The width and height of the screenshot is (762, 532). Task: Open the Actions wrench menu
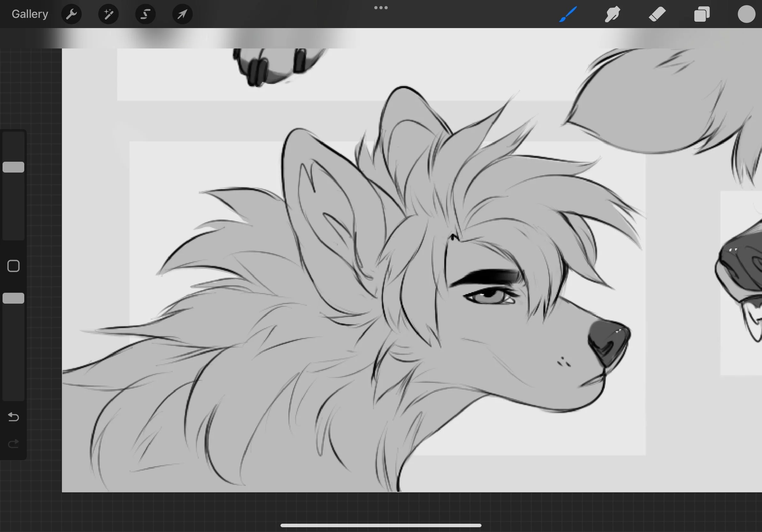[x=71, y=14]
